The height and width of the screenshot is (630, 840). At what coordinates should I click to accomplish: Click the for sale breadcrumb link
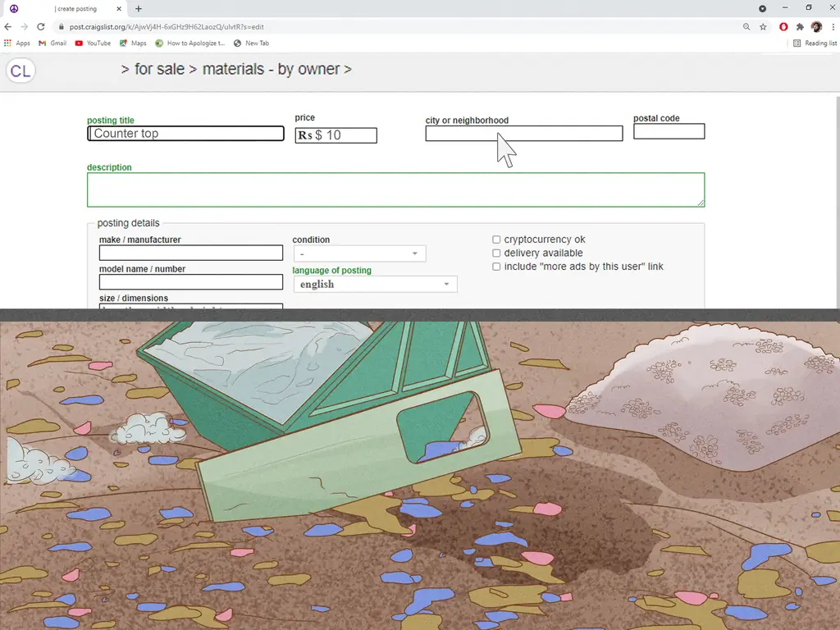pyautogui.click(x=159, y=69)
